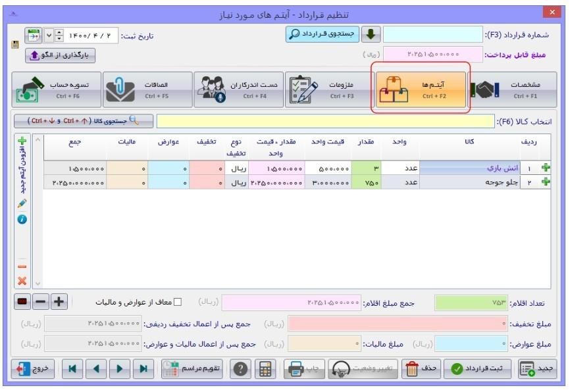
Task: Click the green plus on the آتش بازی row
Action: [x=545, y=168]
